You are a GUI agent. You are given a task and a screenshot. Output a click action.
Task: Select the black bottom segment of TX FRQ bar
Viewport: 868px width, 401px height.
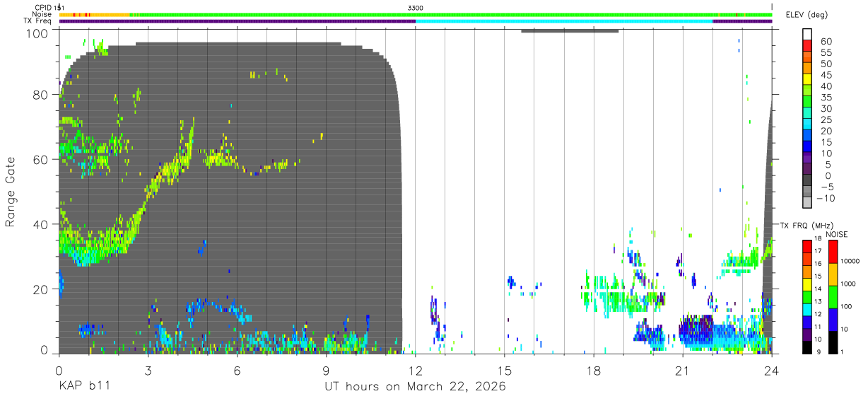807,348
